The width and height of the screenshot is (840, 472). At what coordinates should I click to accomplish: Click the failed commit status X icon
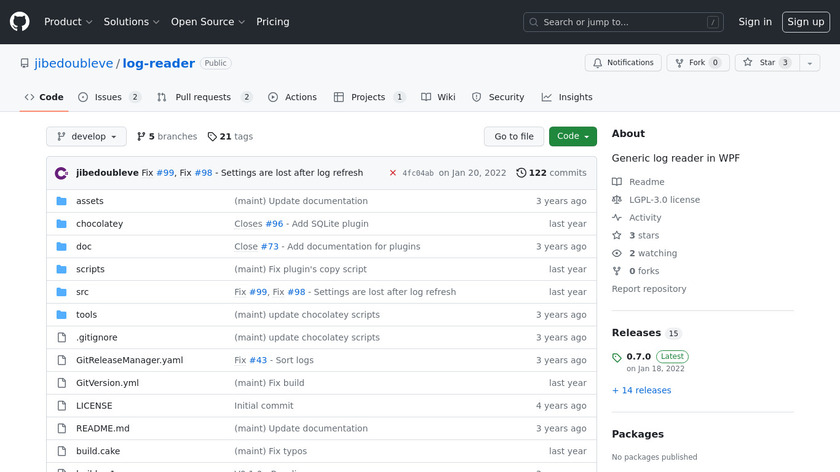click(393, 173)
